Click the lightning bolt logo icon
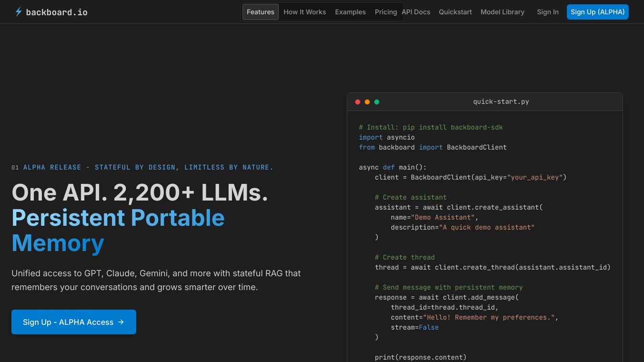644x362 pixels. click(18, 12)
